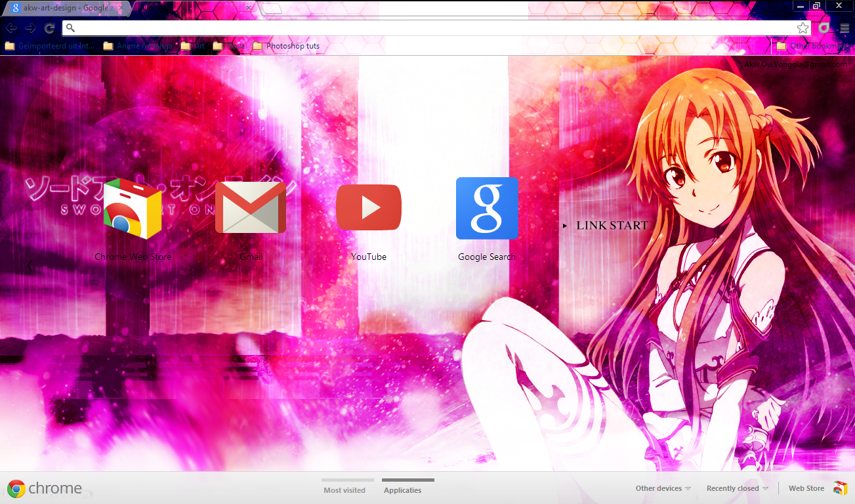855x504 pixels.
Task: Click the search magnifier in the address bar
Action: pyautogui.click(x=71, y=28)
